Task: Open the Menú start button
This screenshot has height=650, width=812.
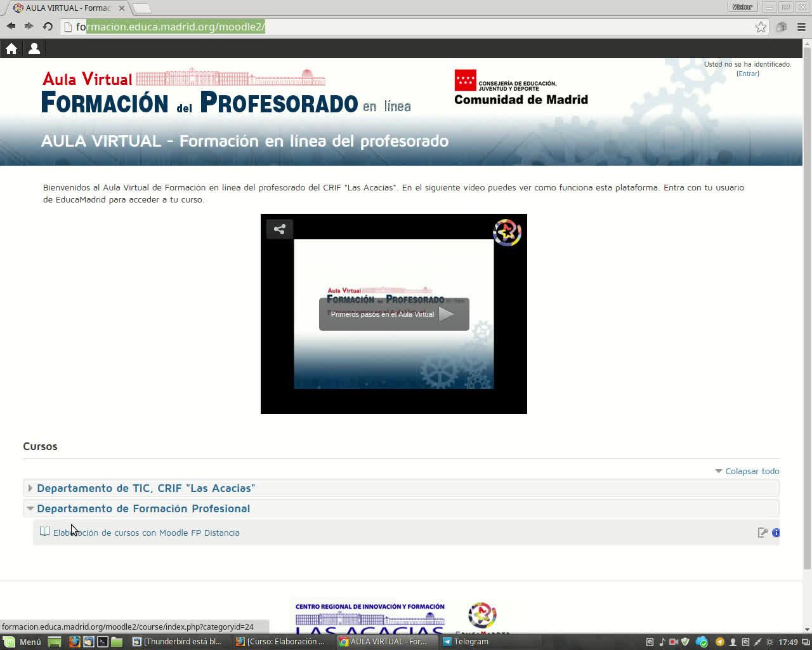Action: click(x=23, y=642)
